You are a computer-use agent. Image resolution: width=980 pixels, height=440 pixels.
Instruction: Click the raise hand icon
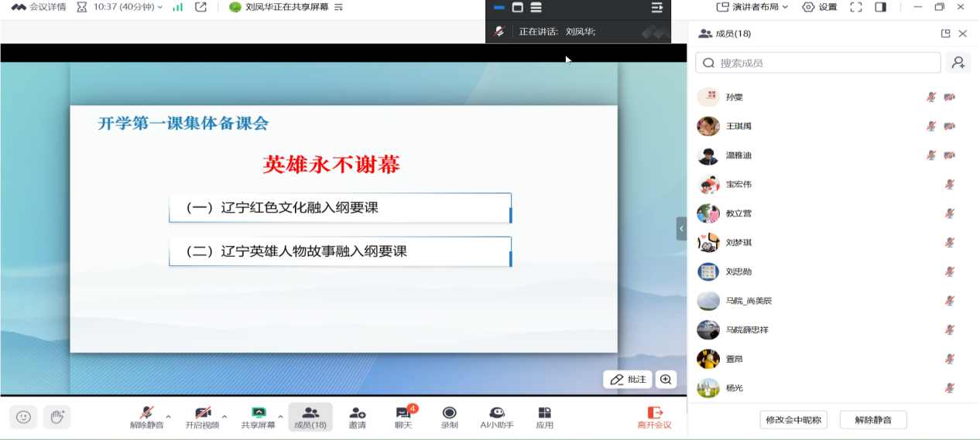coord(57,417)
